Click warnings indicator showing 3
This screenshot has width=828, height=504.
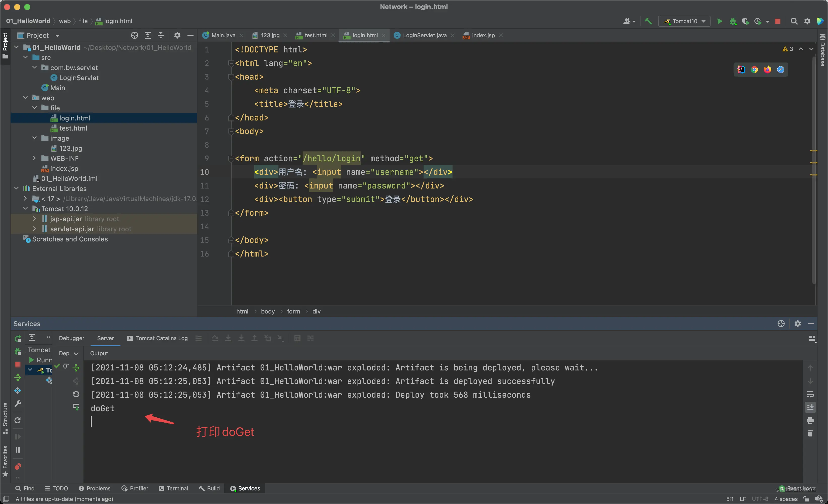pos(788,49)
